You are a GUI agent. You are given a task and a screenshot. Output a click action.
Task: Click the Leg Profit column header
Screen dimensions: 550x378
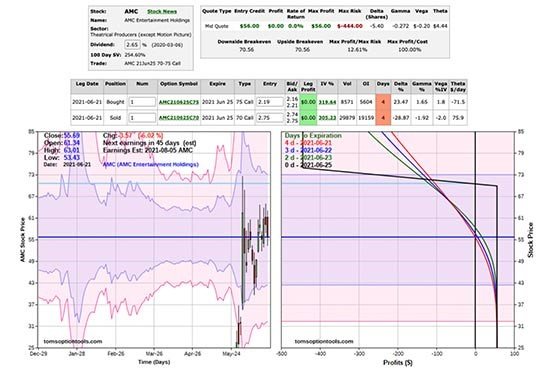[308, 87]
